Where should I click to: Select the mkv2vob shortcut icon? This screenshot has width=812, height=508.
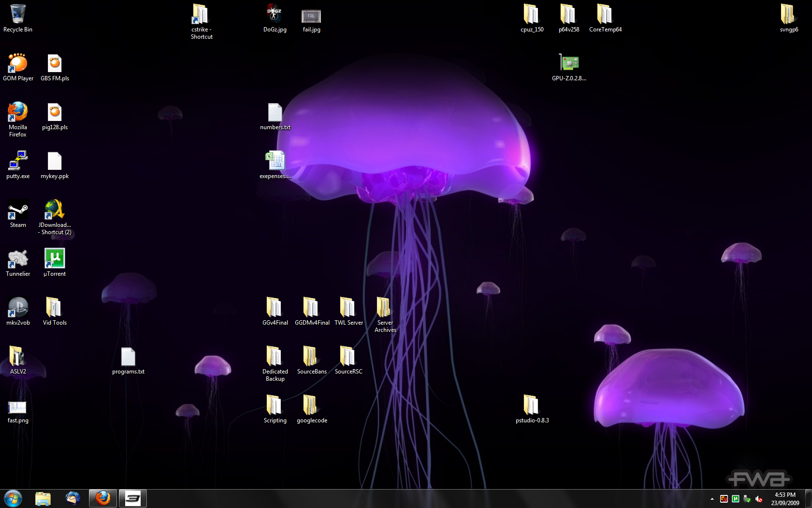click(x=18, y=312)
